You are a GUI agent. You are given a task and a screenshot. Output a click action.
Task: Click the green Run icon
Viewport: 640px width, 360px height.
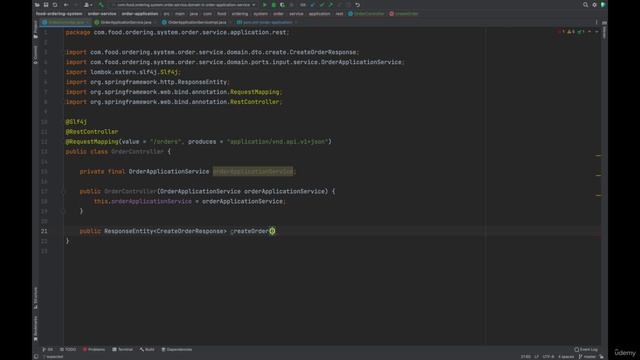click(x=264, y=5)
